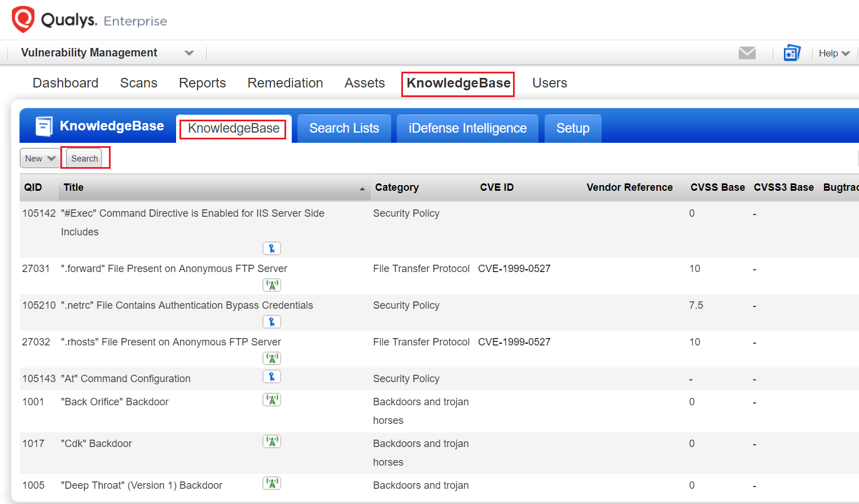The width and height of the screenshot is (859, 504).
Task: Expand the New dropdown menu
Action: click(x=39, y=158)
